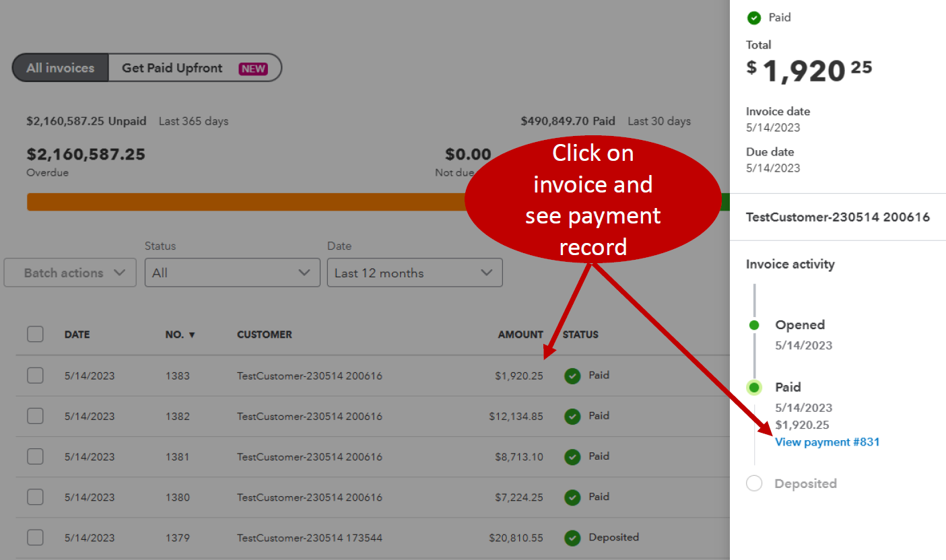This screenshot has width=946, height=560.
Task: Click the Deposited status icon on invoice 1379
Action: (x=572, y=537)
